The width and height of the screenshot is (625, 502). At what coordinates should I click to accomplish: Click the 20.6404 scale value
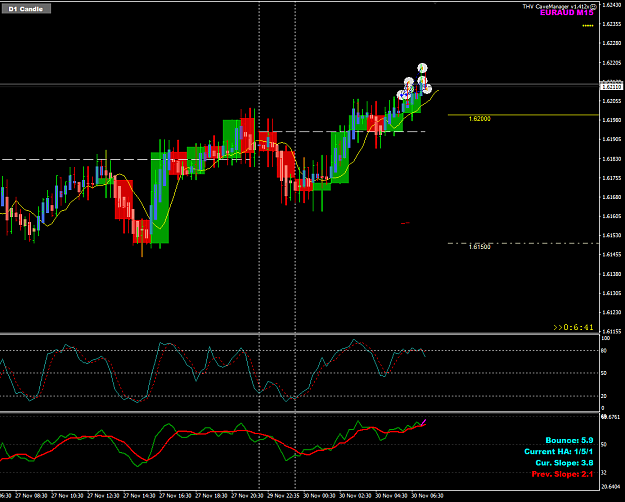tap(611, 487)
